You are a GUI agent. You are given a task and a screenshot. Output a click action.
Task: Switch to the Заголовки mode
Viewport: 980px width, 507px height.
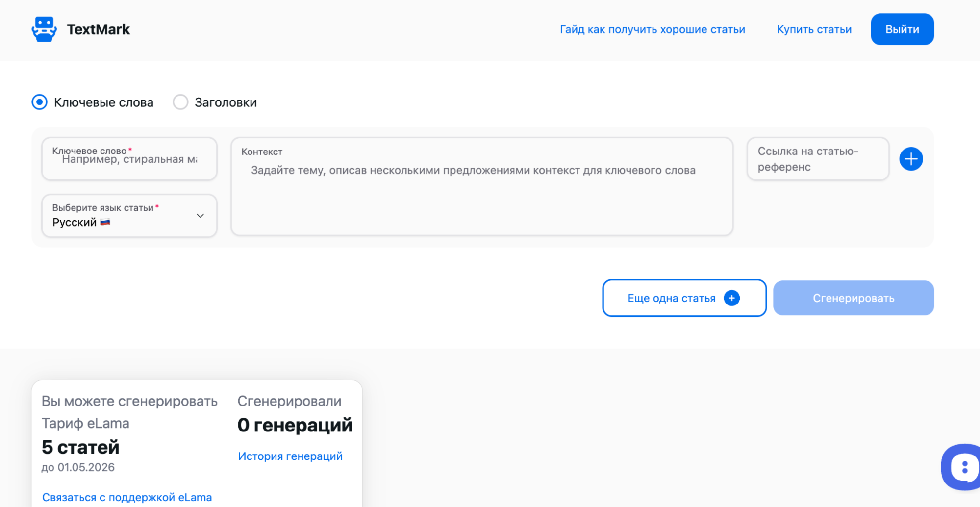(180, 102)
